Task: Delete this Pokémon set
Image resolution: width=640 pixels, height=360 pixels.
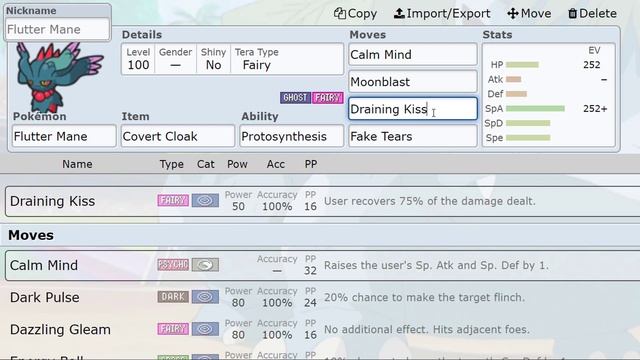Action: (x=592, y=13)
